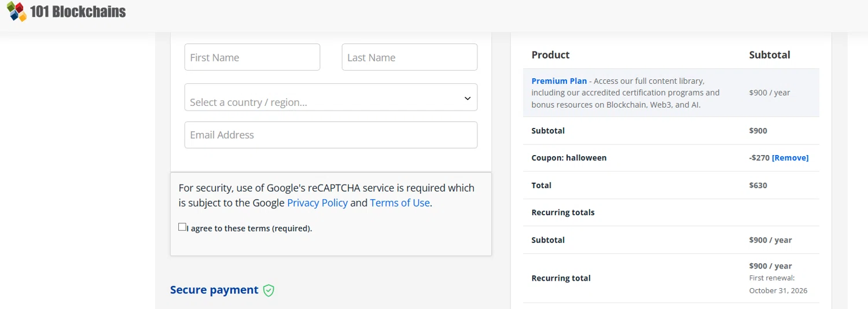Tick the agree to terms checkbox
The width and height of the screenshot is (868, 309).
[182, 227]
